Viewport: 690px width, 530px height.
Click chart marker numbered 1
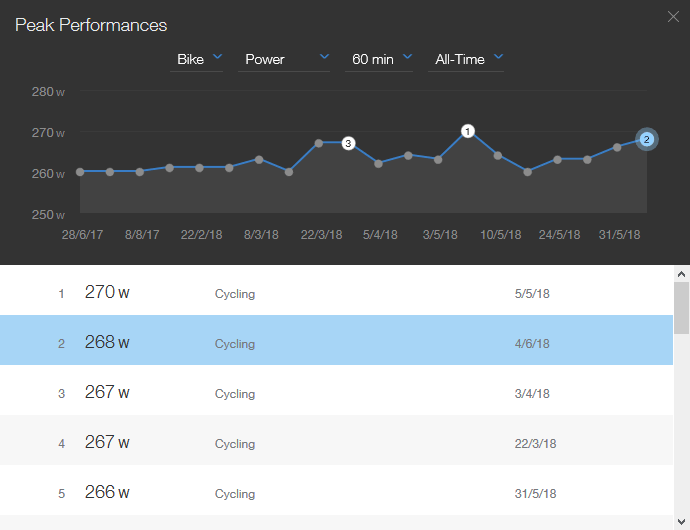click(468, 131)
